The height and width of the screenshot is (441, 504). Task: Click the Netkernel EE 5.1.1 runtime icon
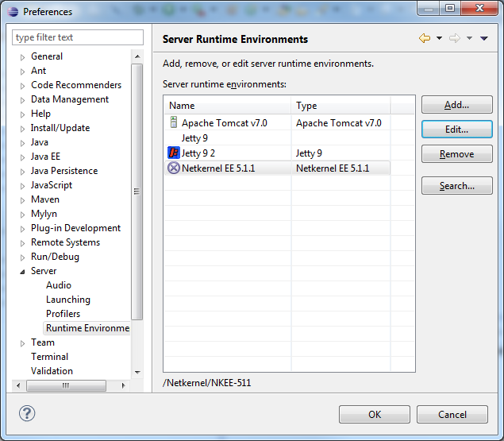(174, 168)
